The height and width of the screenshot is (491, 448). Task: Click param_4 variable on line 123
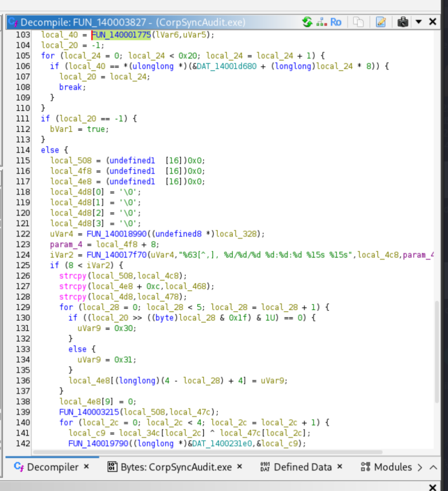coord(66,244)
